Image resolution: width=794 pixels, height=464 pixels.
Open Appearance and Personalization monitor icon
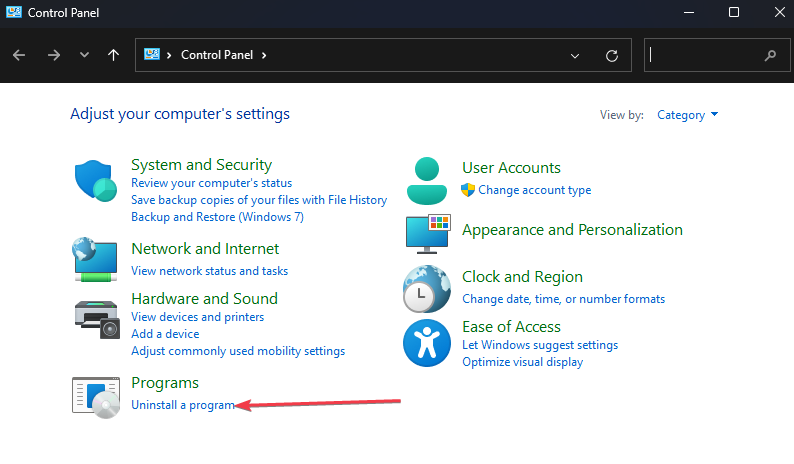[429, 233]
